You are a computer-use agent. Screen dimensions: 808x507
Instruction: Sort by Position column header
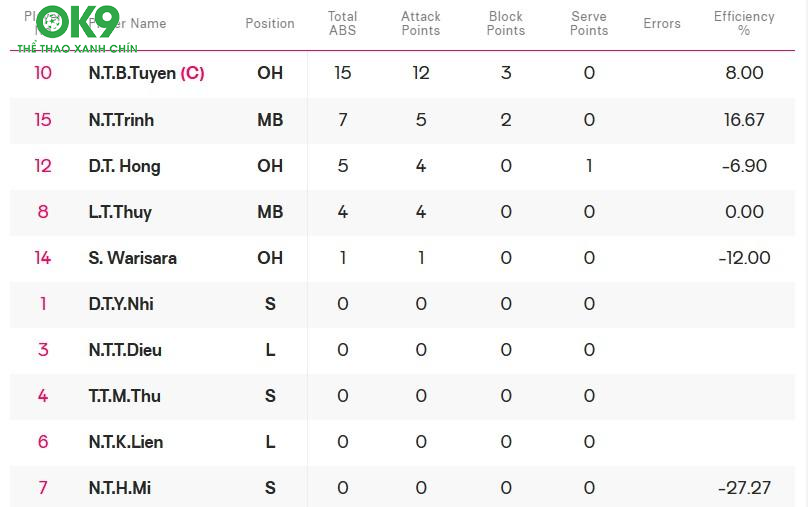270,23
